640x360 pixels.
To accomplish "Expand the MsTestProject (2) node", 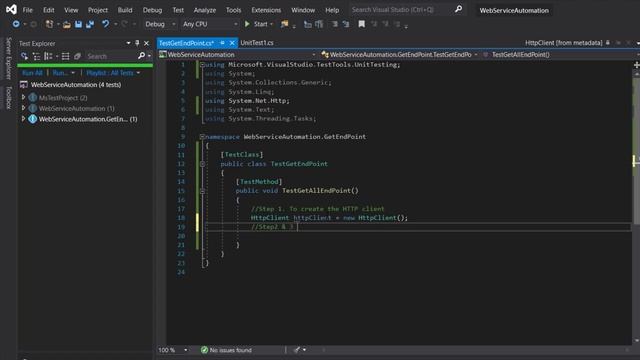I will (x=23, y=97).
